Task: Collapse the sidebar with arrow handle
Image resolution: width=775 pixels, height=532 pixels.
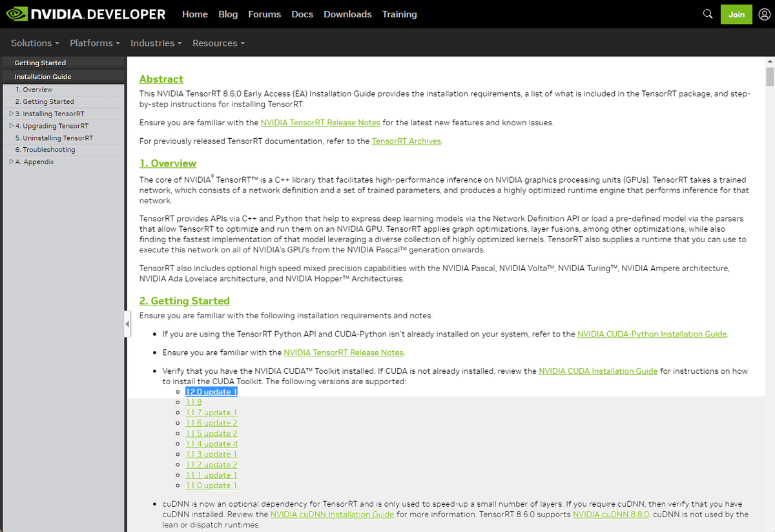Action: pos(127,324)
